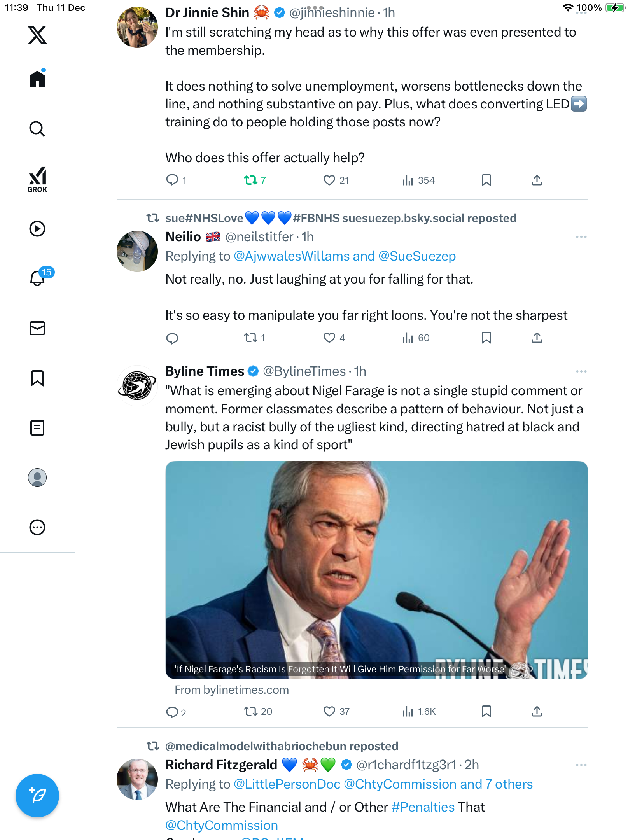The height and width of the screenshot is (840, 630).
Task: Share Neilio's reply post
Action: 537,338
